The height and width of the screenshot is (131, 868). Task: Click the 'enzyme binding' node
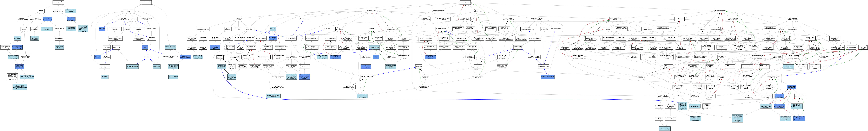(x=59, y=29)
